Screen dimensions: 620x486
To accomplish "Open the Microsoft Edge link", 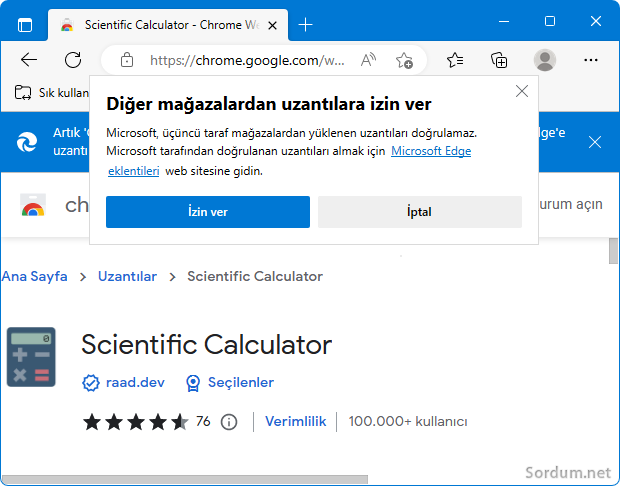I will [x=431, y=151].
